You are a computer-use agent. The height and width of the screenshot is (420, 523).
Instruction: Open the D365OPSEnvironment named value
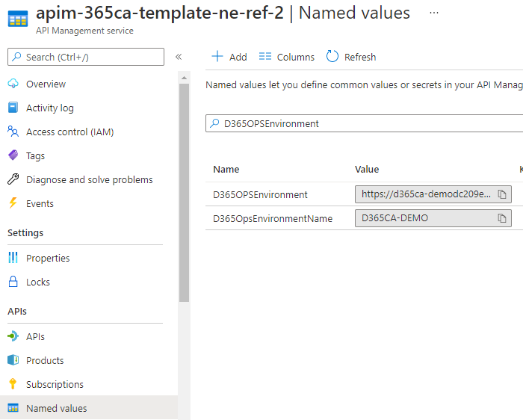(260, 194)
